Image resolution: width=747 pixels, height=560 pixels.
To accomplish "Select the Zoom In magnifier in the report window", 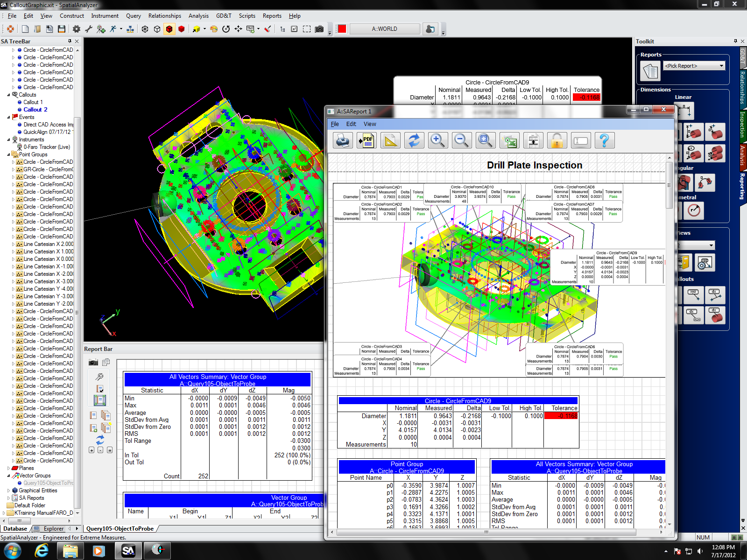I will (x=437, y=140).
